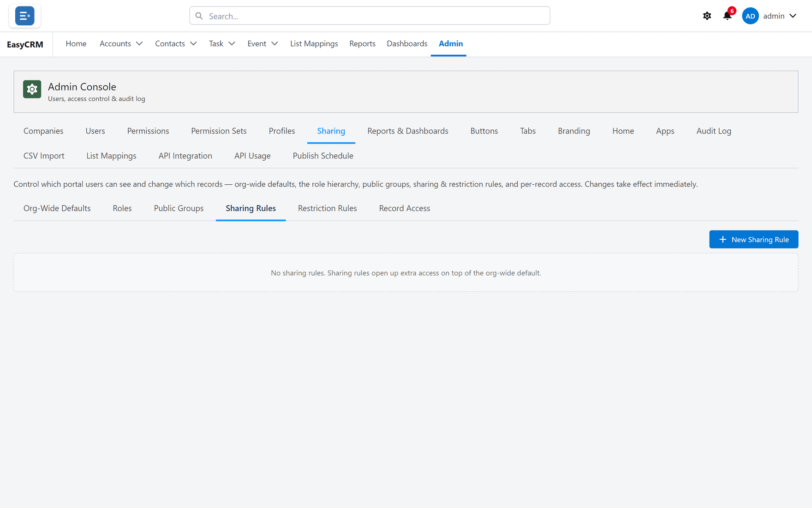Open the Permissions tab
Image resolution: width=812 pixels, height=508 pixels.
tap(148, 131)
